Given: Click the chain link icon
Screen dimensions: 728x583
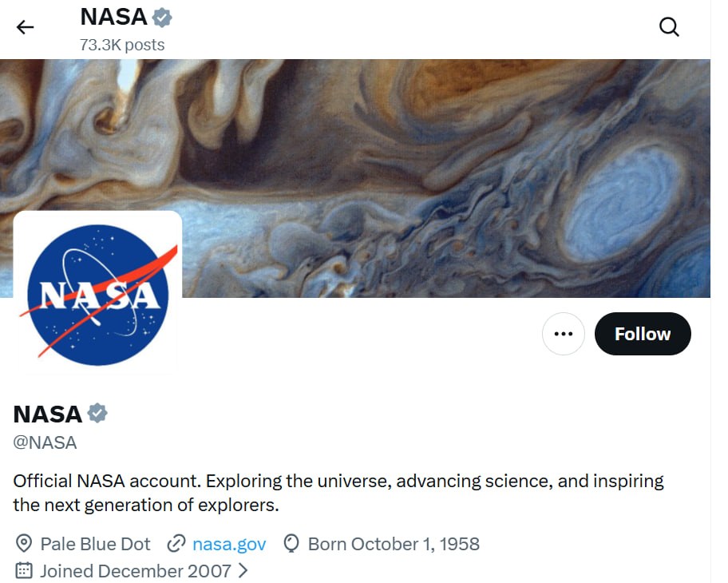Looking at the screenshot, I should [176, 545].
